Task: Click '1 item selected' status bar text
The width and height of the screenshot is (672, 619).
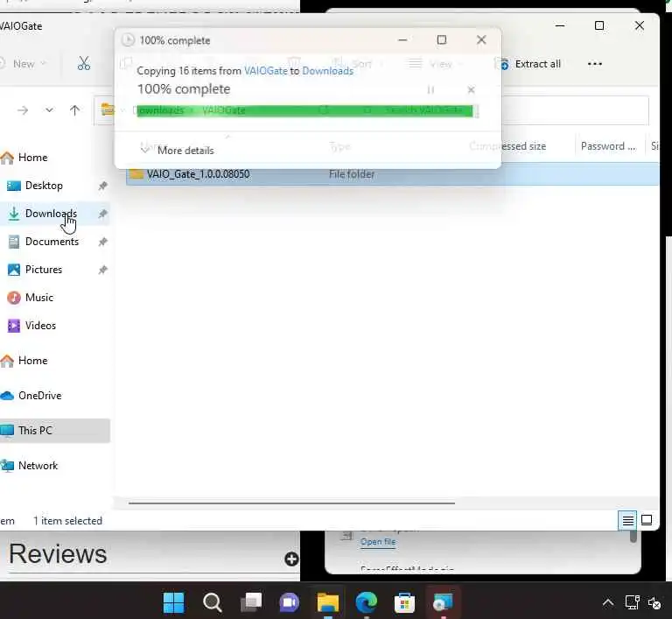Action: coord(67,521)
